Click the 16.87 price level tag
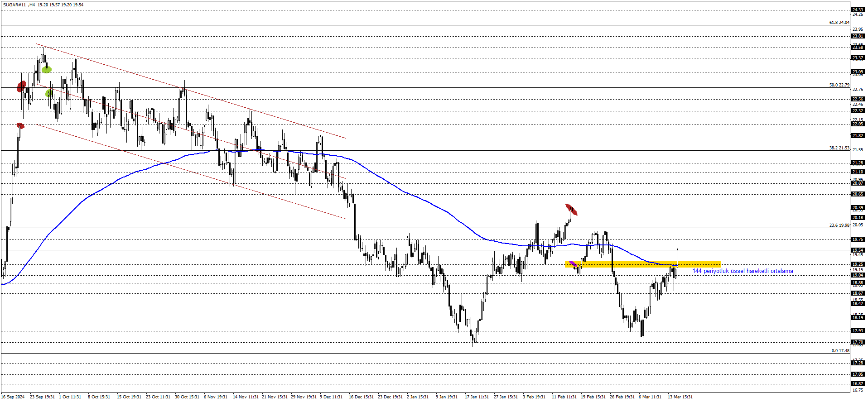 click(x=858, y=384)
